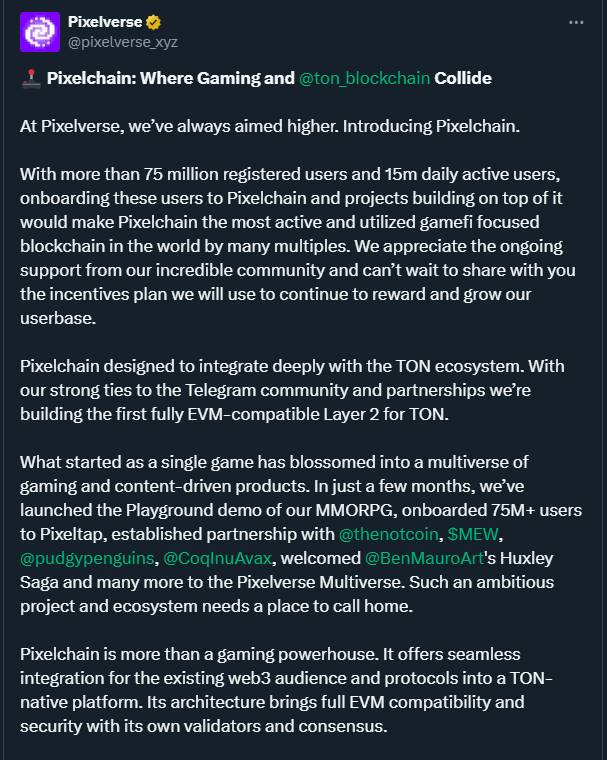
Task: Open the $MEW cashtag link
Action: tap(473, 534)
